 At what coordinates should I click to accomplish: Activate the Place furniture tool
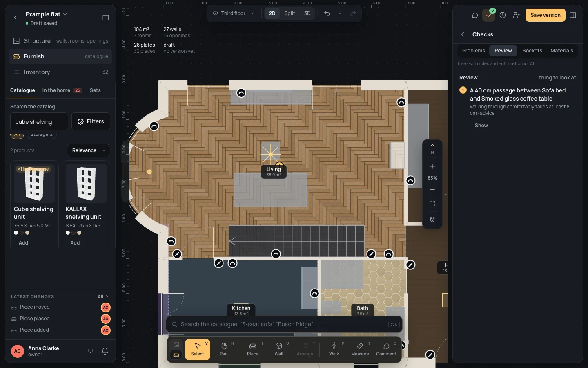point(253,349)
